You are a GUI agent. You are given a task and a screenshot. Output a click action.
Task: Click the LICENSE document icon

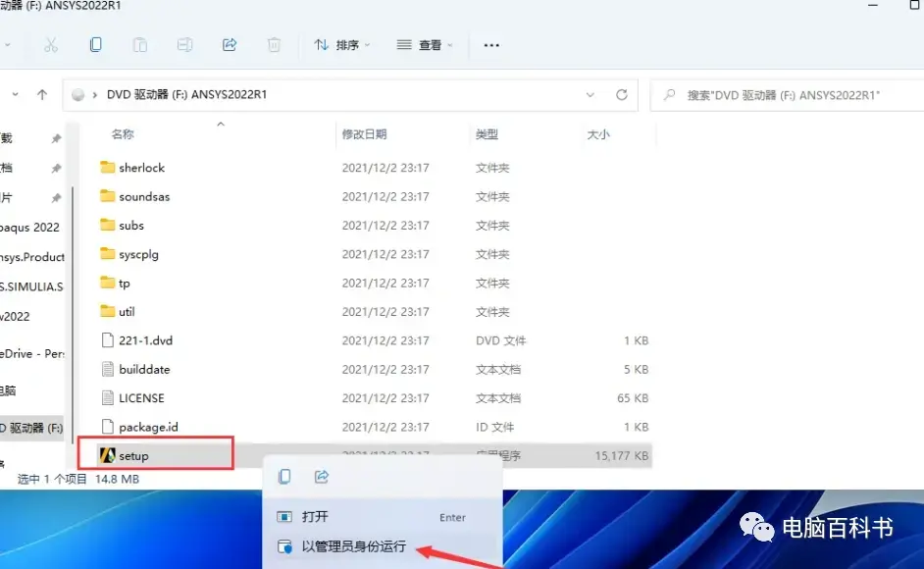point(107,398)
